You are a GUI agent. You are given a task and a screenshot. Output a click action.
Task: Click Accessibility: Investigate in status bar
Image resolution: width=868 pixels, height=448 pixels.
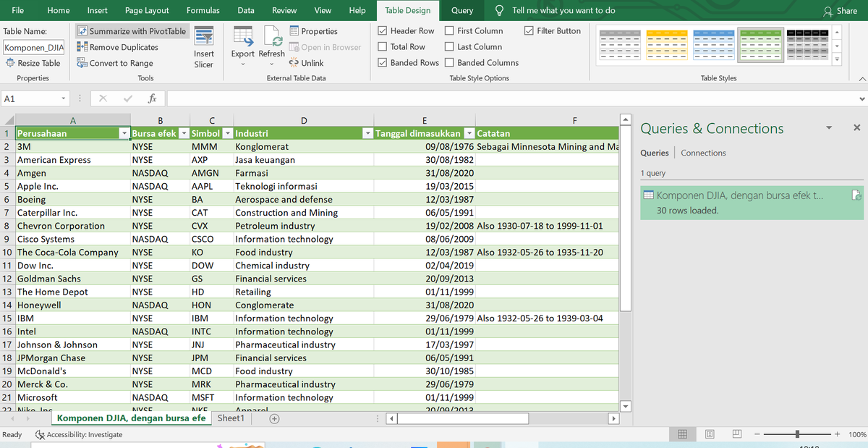tap(79, 434)
